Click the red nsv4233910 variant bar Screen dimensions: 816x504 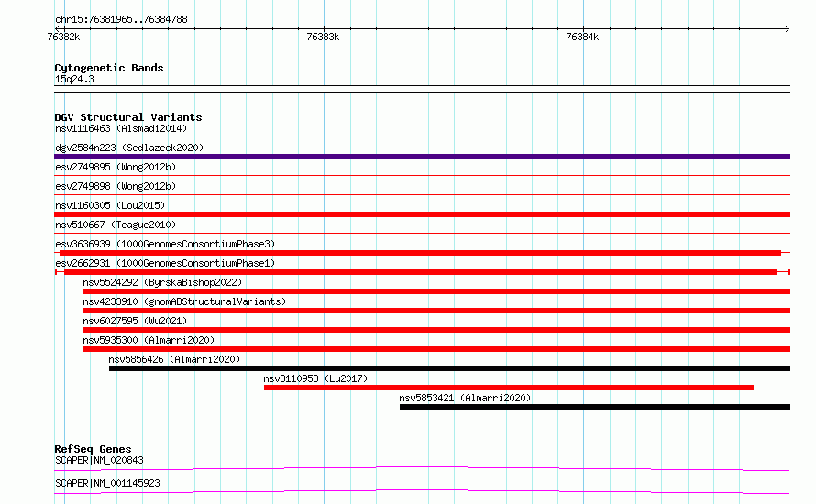click(436, 311)
